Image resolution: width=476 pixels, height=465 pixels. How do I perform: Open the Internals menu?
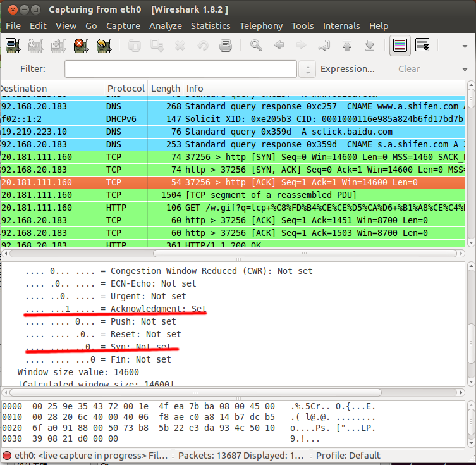pos(341,26)
